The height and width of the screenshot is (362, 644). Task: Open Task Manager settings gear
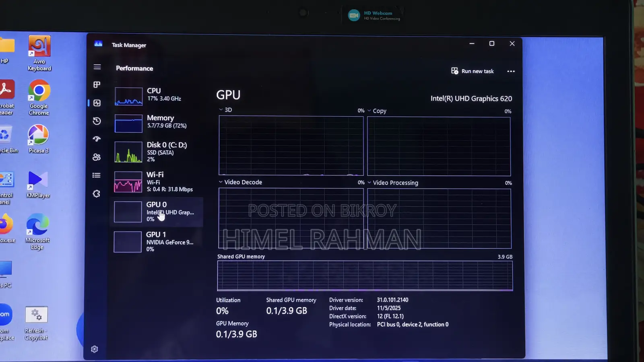(95, 349)
